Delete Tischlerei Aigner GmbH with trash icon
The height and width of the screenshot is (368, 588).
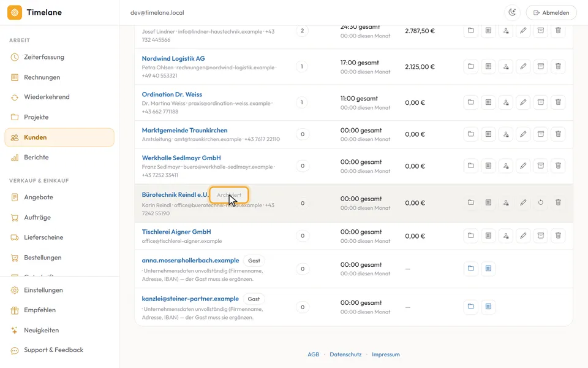click(x=558, y=236)
